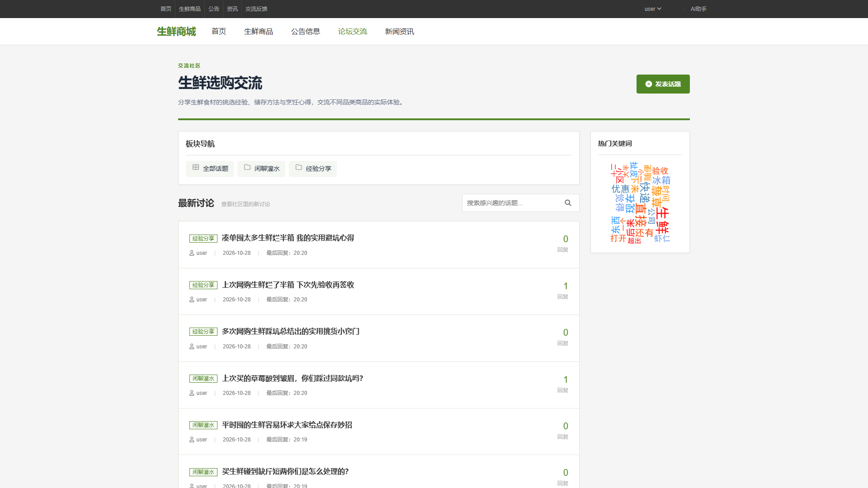Click user icon on 多次网购生鲜踩坑 post
This screenshot has width=868, height=488.
tap(192, 347)
